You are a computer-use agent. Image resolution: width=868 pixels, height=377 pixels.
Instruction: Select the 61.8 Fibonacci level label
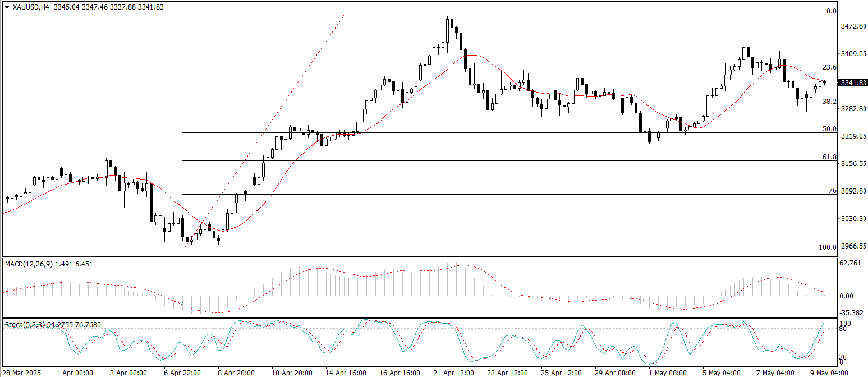click(829, 157)
